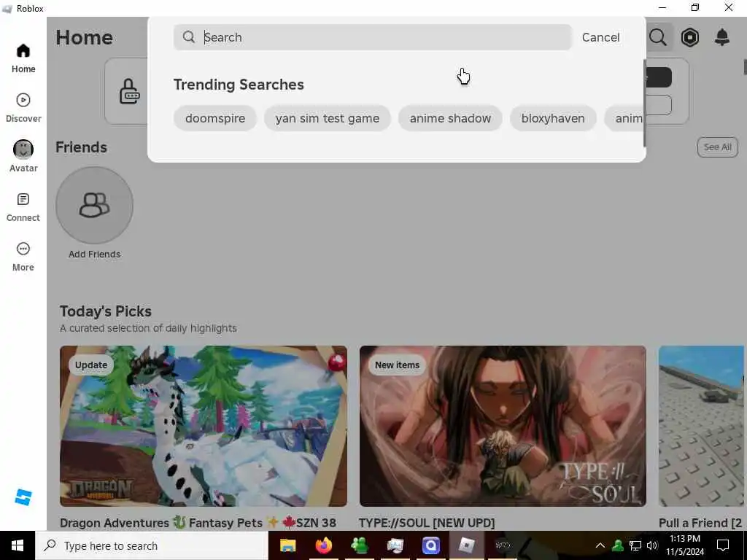Select trending search anime shadow
Viewport: 747px width, 560px height.
450,118
